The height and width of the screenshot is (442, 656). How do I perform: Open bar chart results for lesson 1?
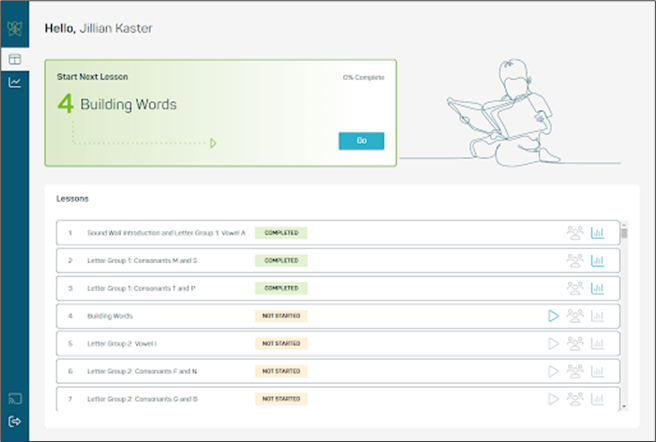click(x=598, y=233)
